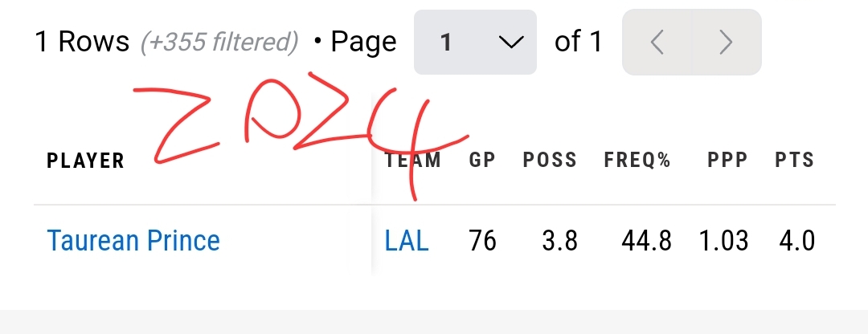This screenshot has height=334, width=868.
Task: Sort table by PLAYER column header
Action: point(86,161)
